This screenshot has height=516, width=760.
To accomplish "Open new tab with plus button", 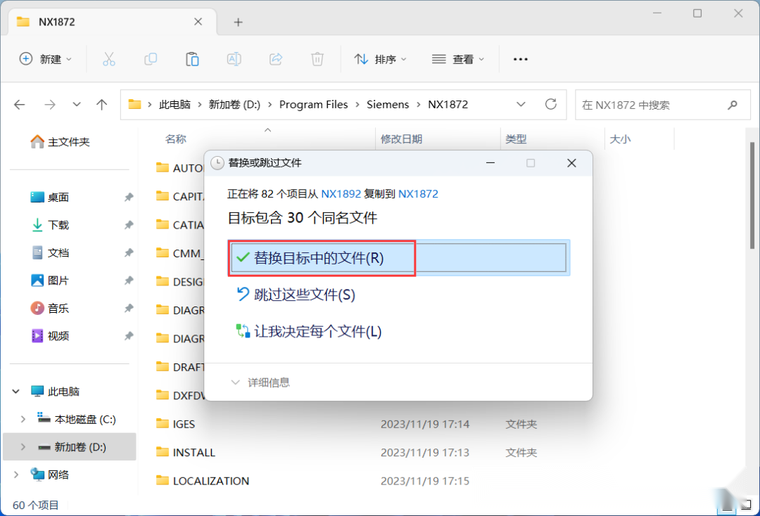I will (x=238, y=21).
